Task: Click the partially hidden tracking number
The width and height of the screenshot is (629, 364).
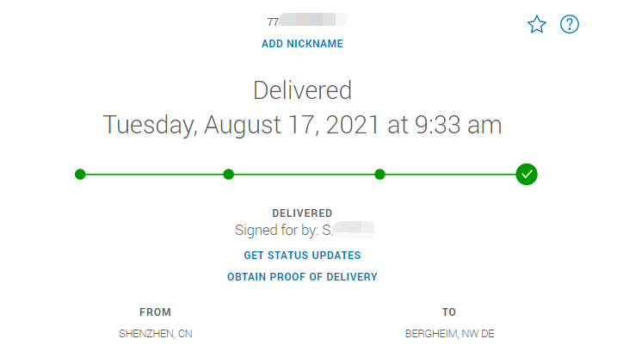Action: pos(307,20)
